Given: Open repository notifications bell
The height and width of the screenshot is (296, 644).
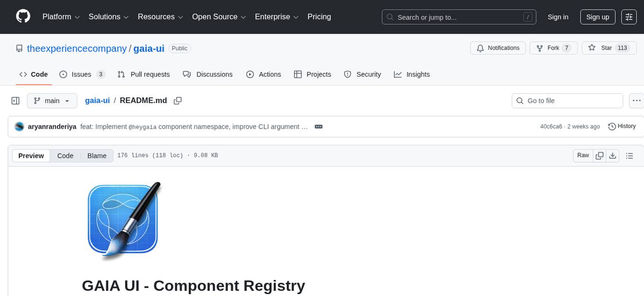Looking at the screenshot, I should [x=498, y=48].
